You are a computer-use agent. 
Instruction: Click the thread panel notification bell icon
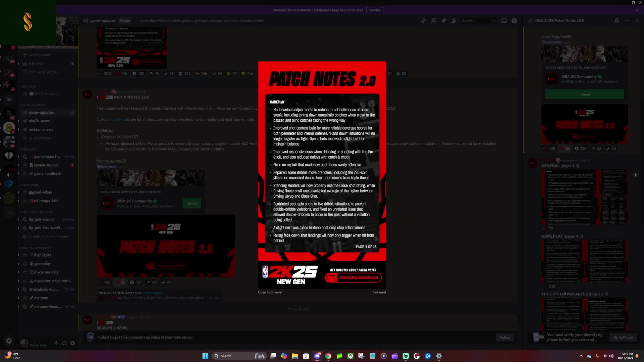point(616,21)
